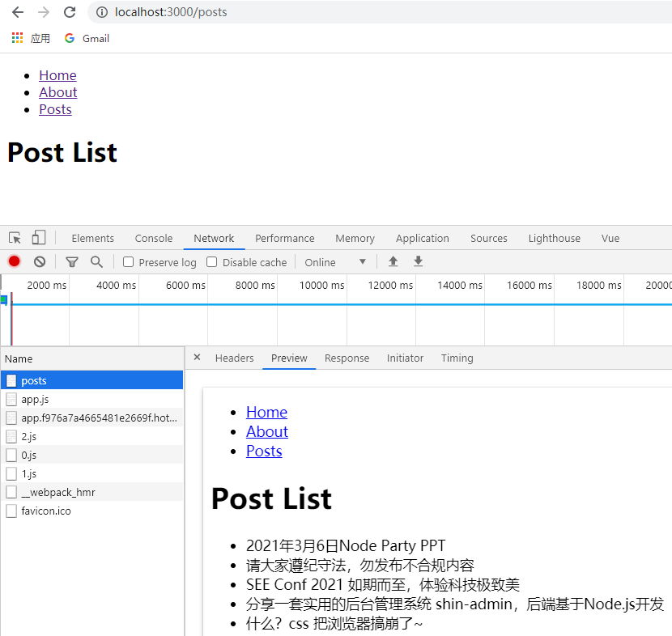Click Posts link in the preview pane
672x636 pixels.
264,451
